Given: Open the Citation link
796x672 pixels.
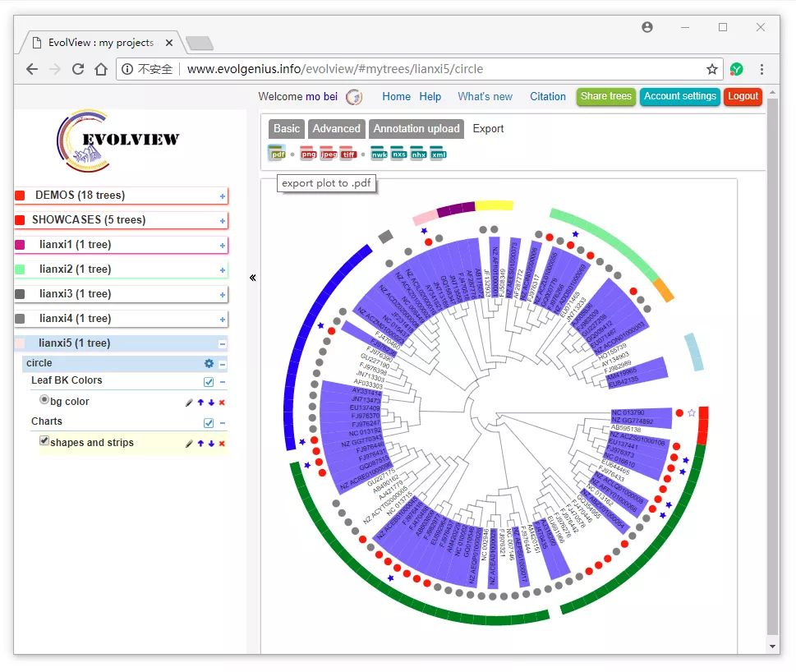Looking at the screenshot, I should click(x=548, y=96).
